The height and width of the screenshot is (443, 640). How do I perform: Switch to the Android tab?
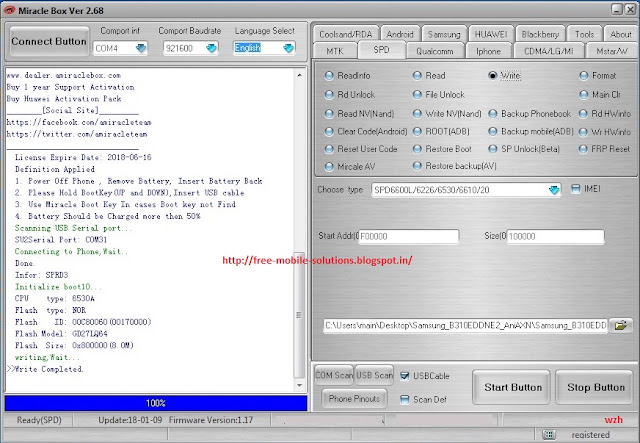coord(400,34)
